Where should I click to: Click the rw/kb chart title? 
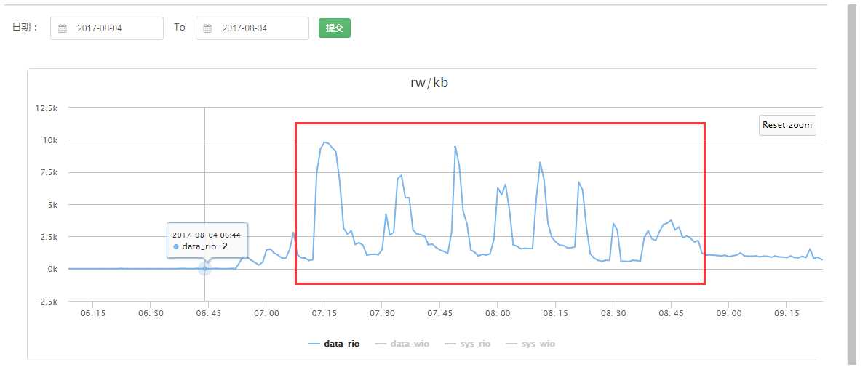coord(429,84)
